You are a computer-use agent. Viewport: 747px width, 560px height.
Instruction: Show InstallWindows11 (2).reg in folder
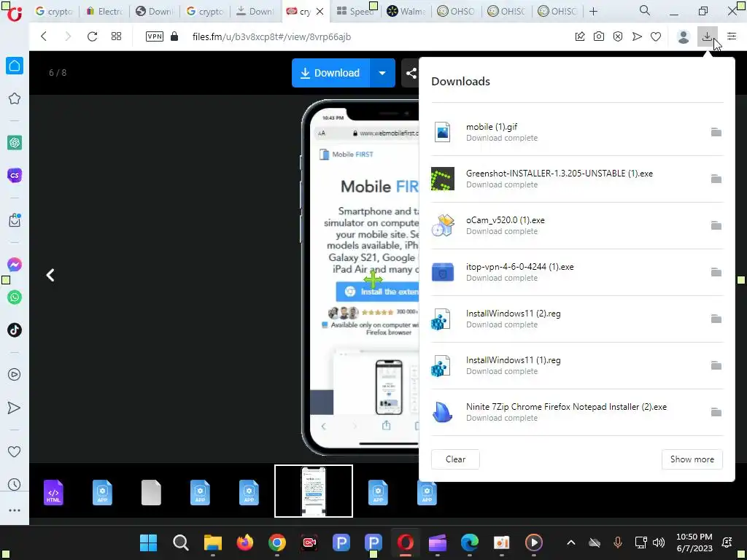click(716, 319)
